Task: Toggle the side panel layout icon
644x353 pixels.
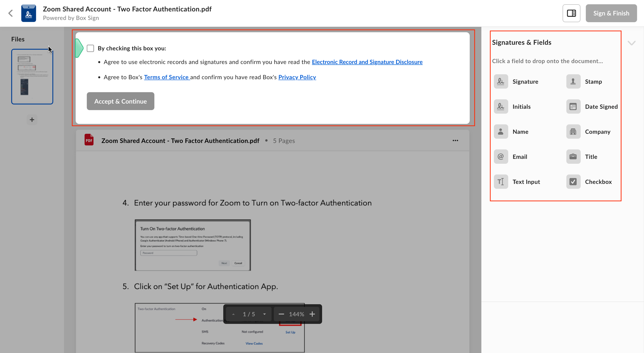Action: tap(571, 13)
